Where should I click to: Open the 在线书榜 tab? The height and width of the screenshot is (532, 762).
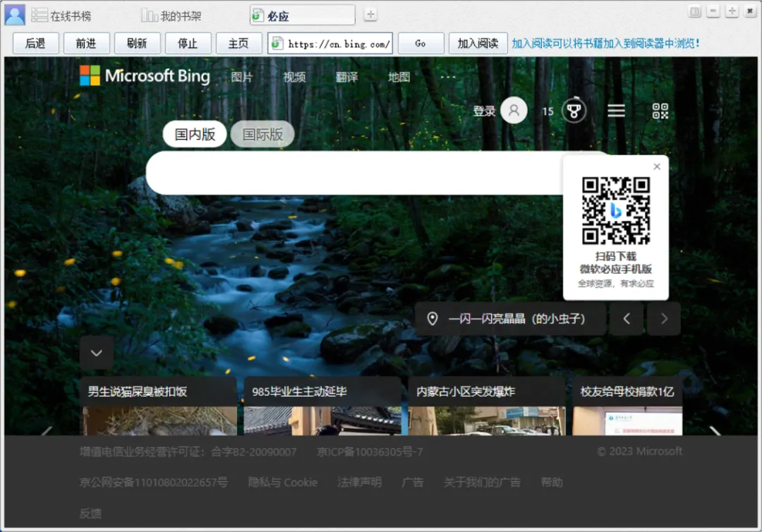click(61, 16)
